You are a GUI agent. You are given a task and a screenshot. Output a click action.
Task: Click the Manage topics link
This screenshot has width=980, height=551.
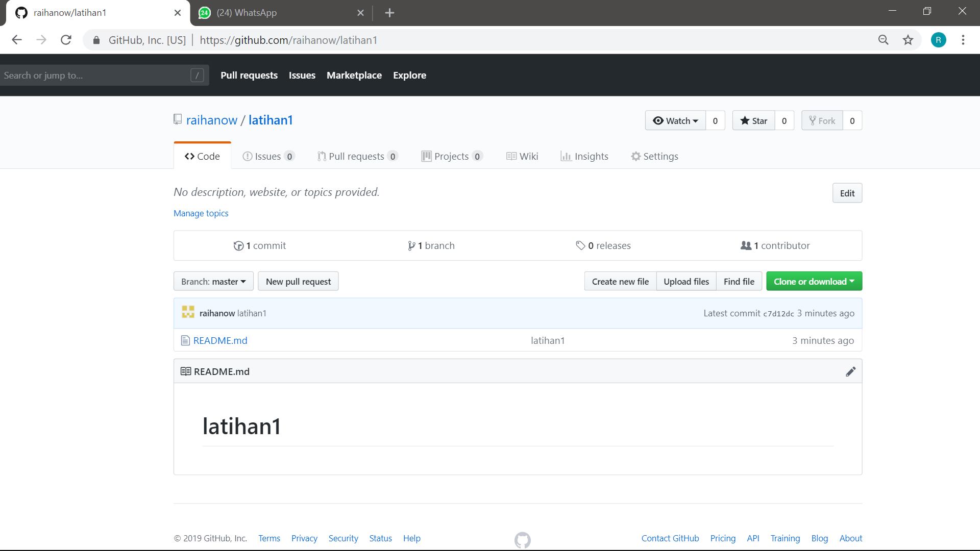[201, 213]
